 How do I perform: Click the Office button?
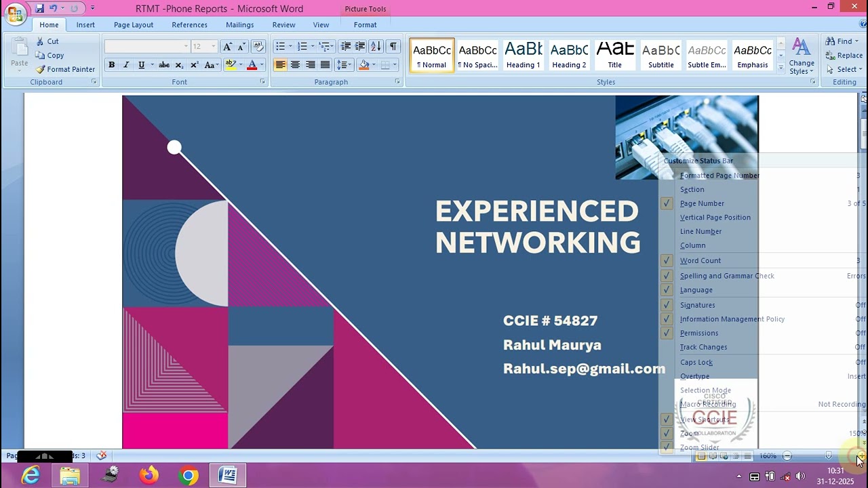coord(15,14)
